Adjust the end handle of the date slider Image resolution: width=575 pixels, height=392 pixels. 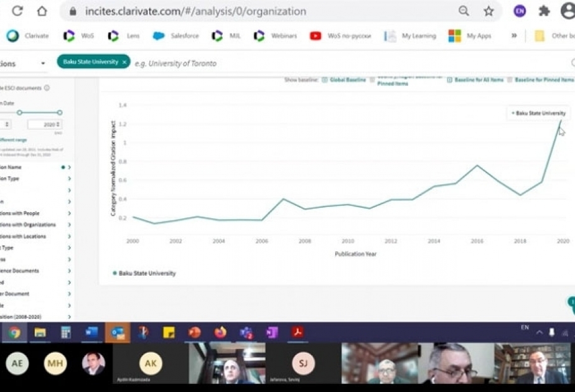59,113
